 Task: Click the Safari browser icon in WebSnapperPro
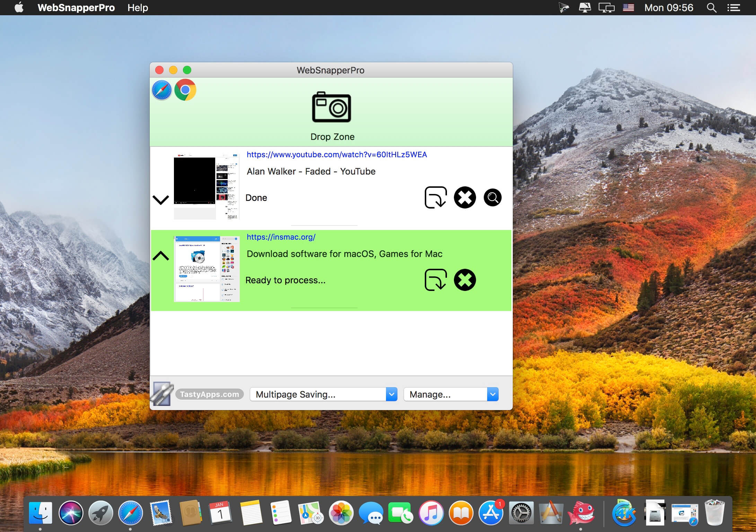point(161,90)
